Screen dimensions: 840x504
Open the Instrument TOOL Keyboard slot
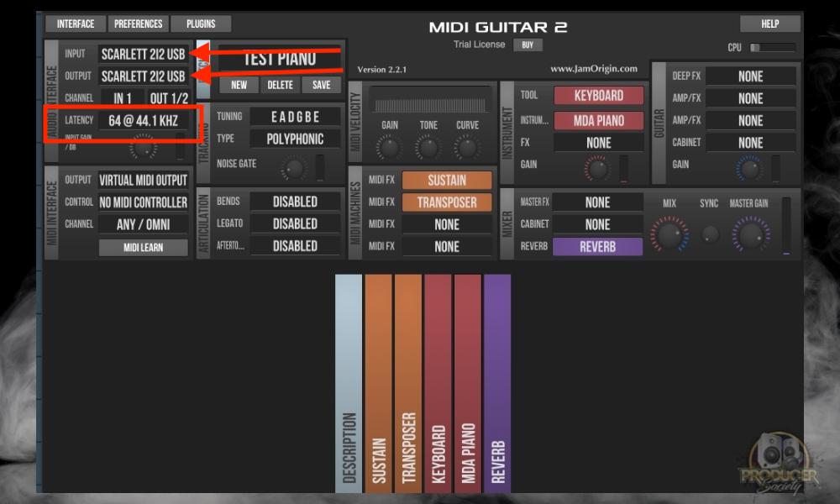(598, 95)
